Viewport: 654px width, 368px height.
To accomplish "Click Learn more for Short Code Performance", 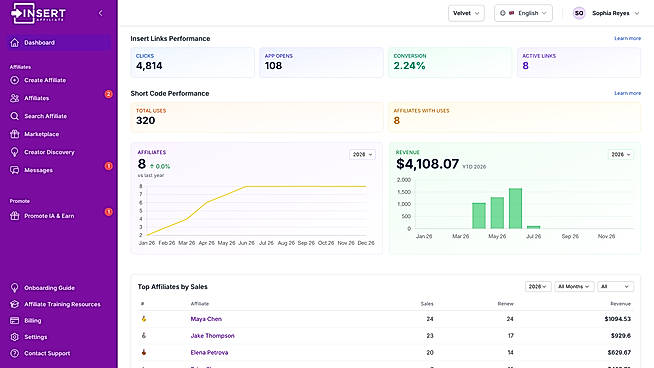I will click(x=627, y=93).
